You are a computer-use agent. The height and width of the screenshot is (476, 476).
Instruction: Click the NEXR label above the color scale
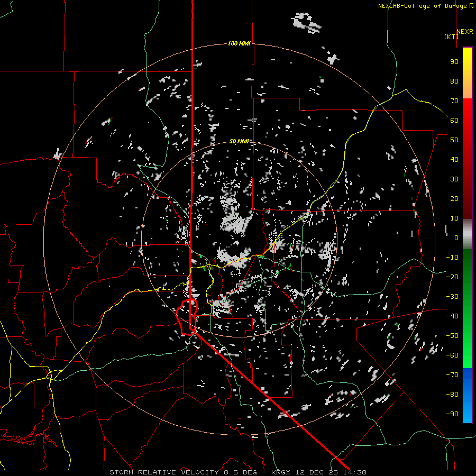(465, 32)
